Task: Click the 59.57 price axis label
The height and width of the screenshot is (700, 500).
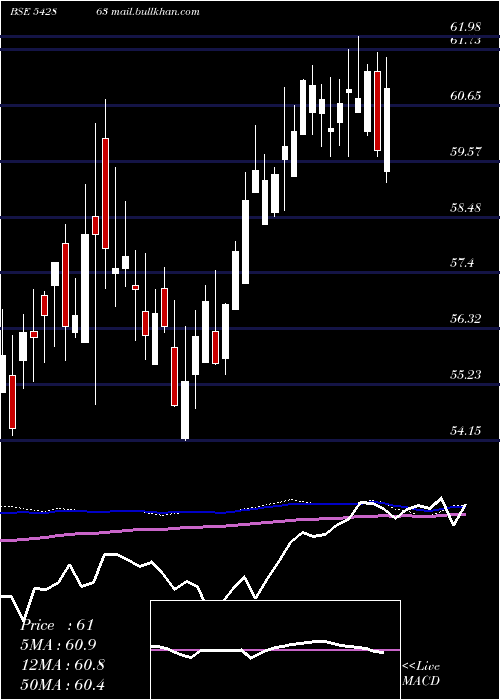Action: point(466,152)
